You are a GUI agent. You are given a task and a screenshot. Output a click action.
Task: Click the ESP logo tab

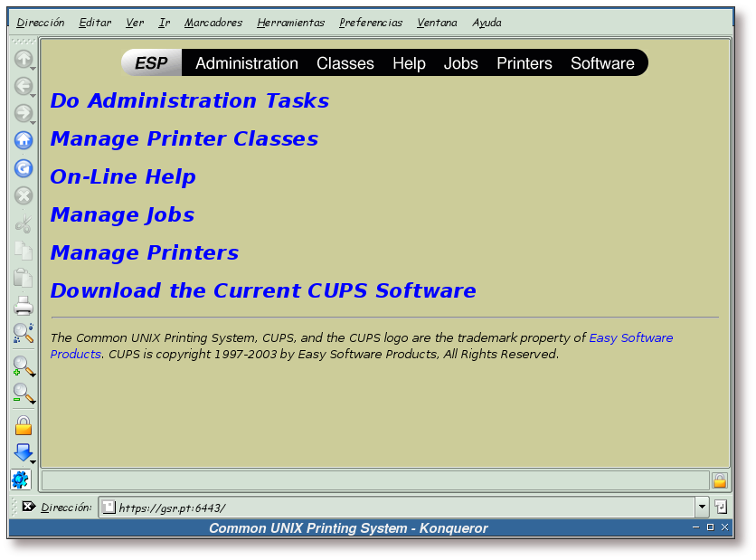point(151,62)
